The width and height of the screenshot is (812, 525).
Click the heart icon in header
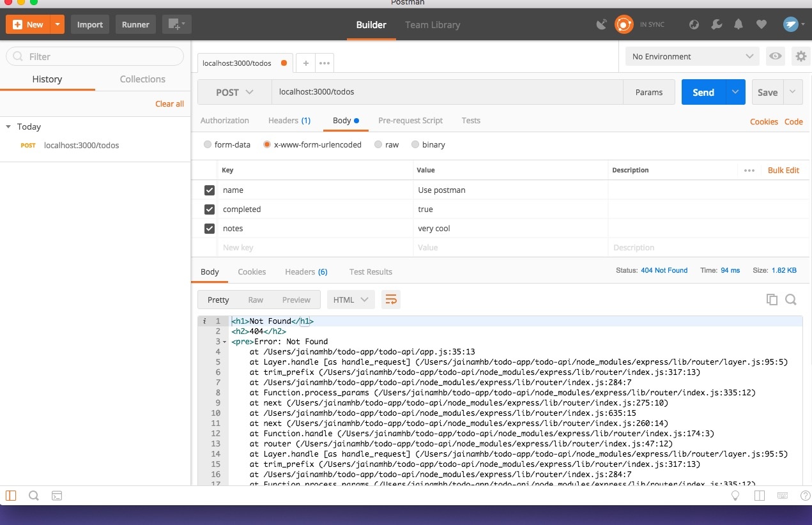[761, 25]
